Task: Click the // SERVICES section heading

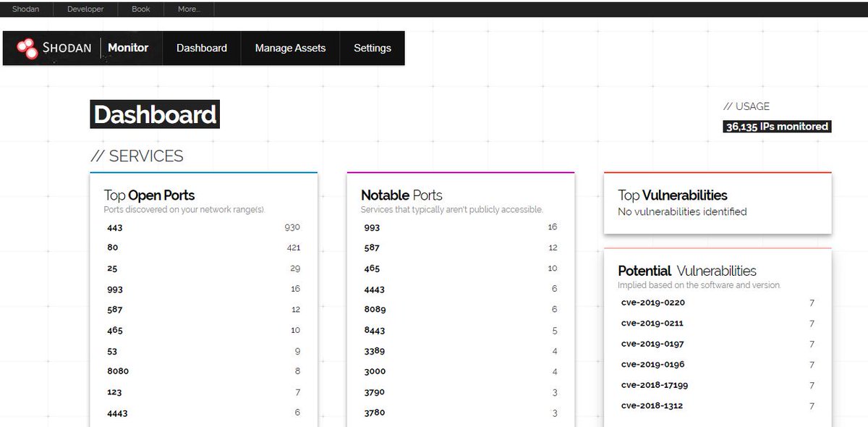Action: tap(137, 156)
